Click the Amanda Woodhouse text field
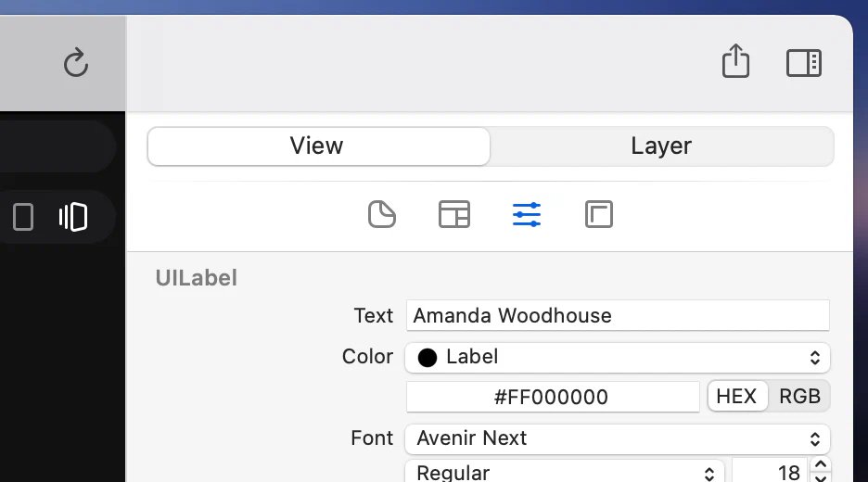 [618, 315]
